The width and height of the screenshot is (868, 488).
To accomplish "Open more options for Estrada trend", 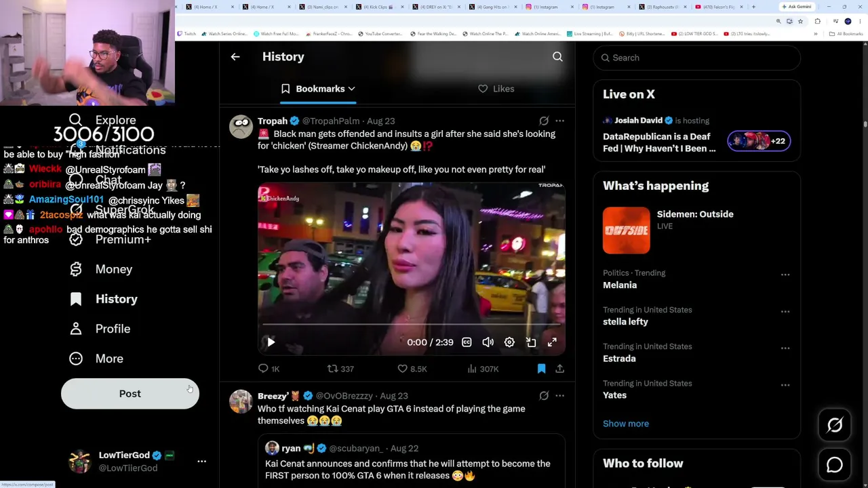I will (x=785, y=348).
